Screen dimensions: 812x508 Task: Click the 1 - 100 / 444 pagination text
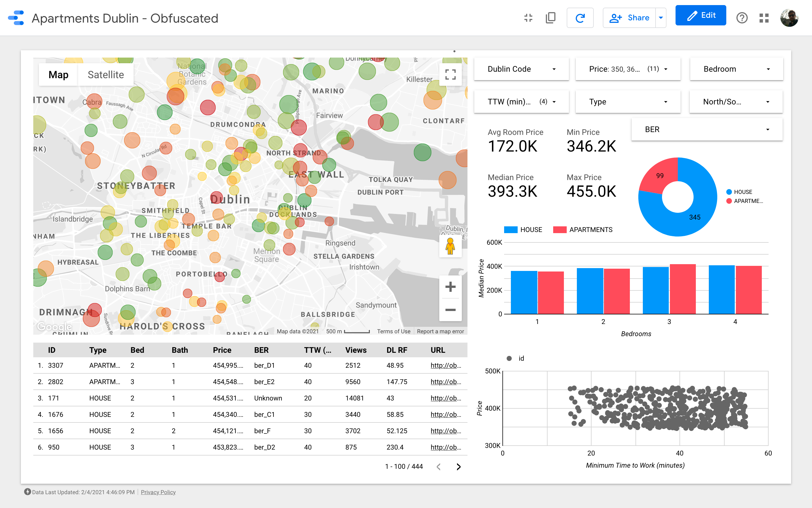pos(404,467)
